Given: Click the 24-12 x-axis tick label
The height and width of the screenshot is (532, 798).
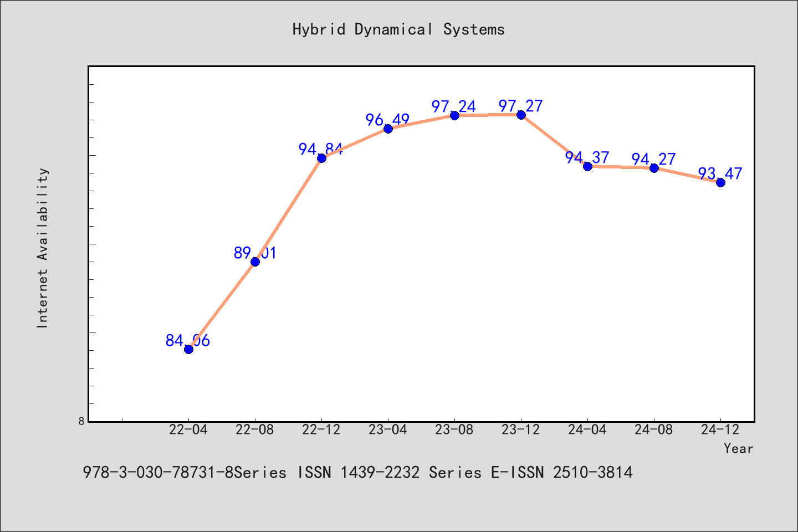Looking at the screenshot, I should point(720,429).
